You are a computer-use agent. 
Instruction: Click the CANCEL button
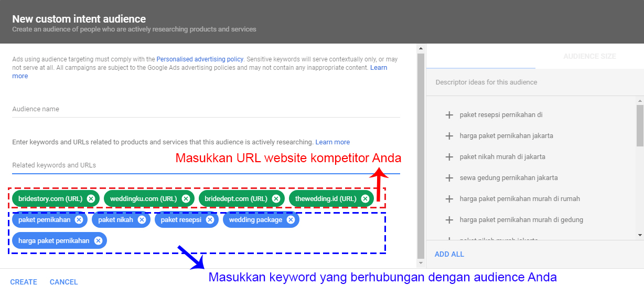(x=64, y=282)
